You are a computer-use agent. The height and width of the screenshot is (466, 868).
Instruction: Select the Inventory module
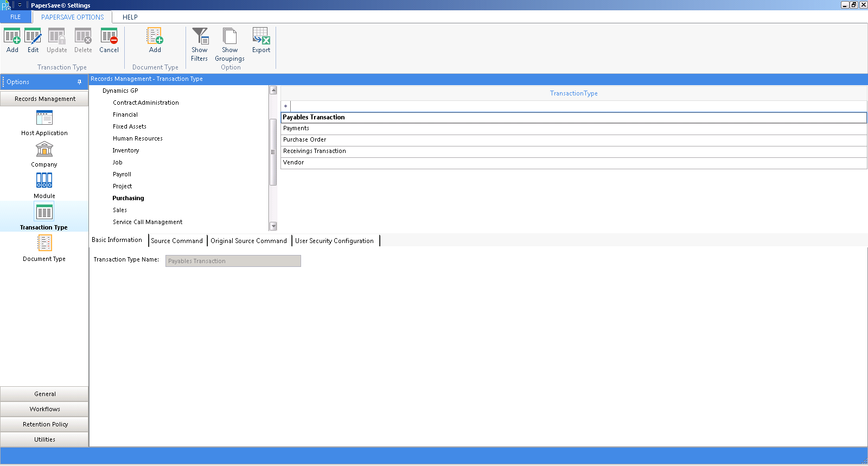(x=126, y=150)
